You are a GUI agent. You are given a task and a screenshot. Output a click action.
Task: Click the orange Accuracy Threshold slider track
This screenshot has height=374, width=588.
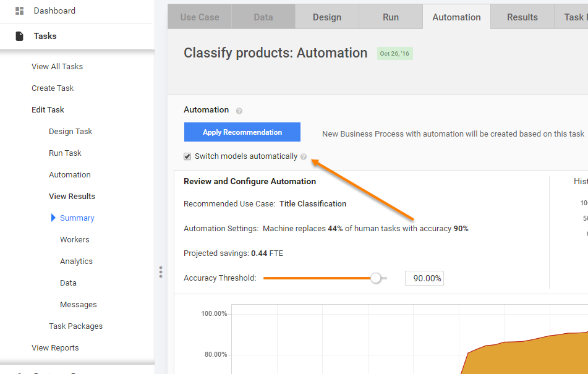(317, 278)
